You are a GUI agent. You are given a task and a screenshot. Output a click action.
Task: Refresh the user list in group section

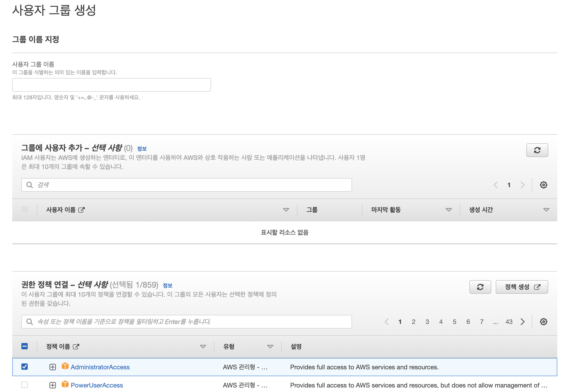pyautogui.click(x=537, y=150)
